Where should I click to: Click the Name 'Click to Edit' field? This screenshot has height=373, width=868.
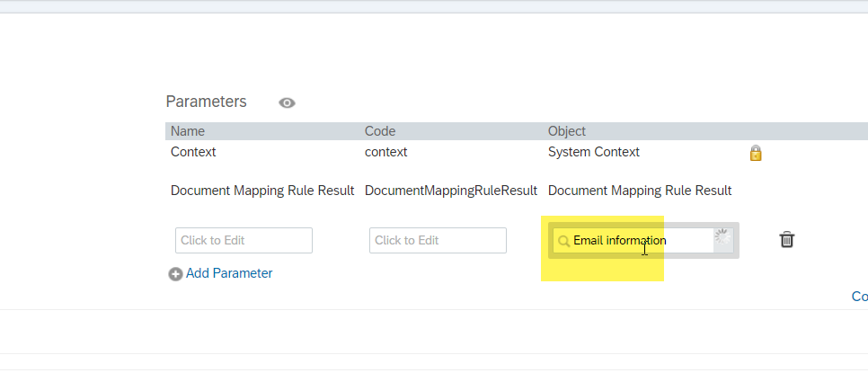(244, 240)
